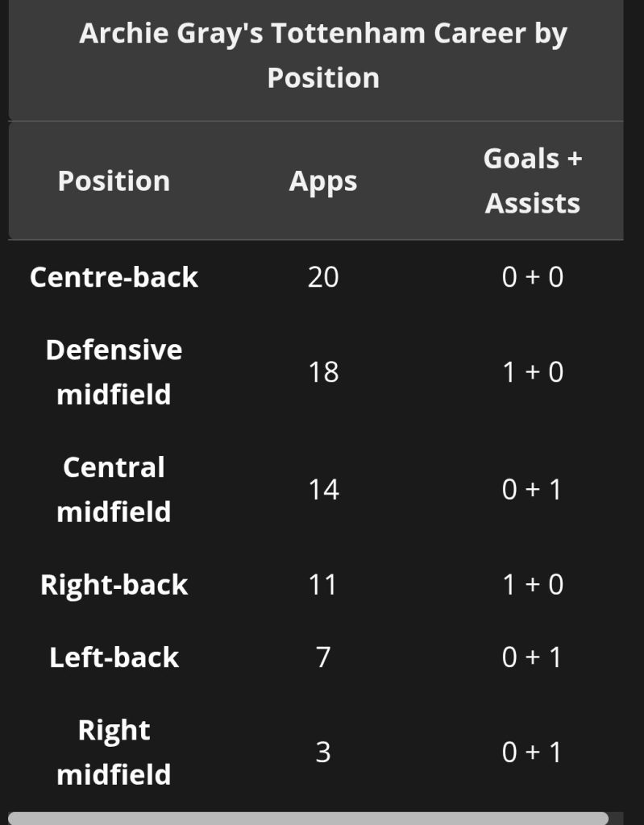644x825 pixels.
Task: Click the Goals + Assists column header
Action: point(532,181)
